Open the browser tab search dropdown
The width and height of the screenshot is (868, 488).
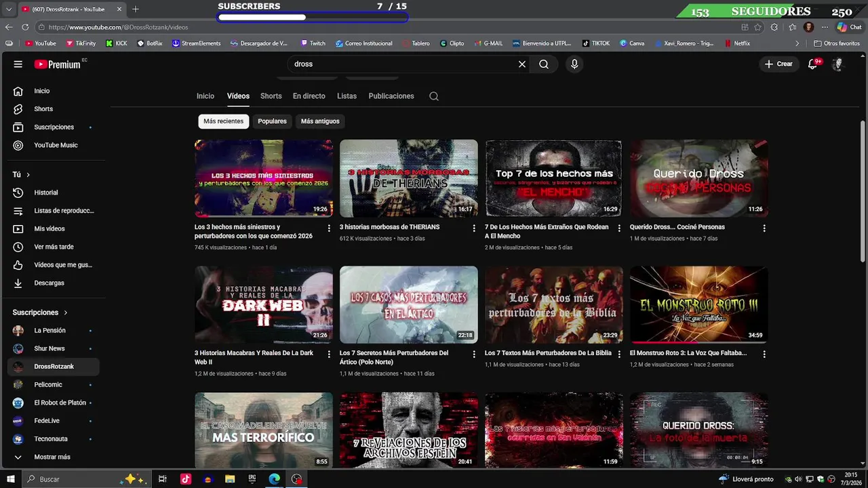coord(8,9)
